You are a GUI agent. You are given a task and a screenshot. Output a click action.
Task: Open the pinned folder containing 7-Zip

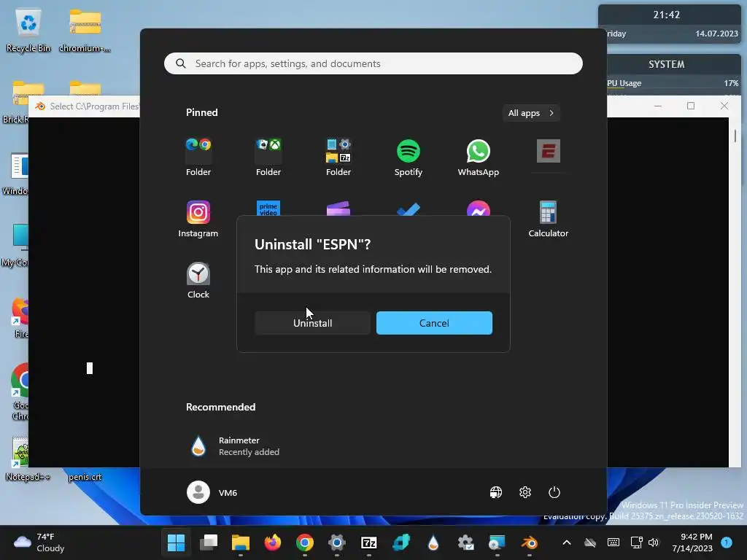[338, 157]
